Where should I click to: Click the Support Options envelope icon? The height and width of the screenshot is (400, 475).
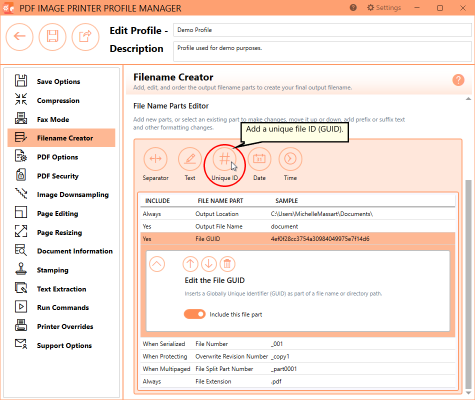(21, 344)
